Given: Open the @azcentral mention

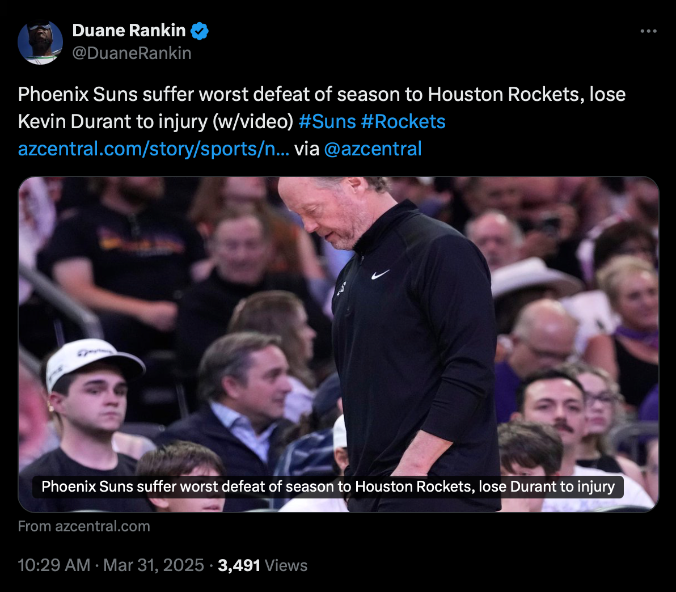Looking at the screenshot, I should (x=372, y=149).
